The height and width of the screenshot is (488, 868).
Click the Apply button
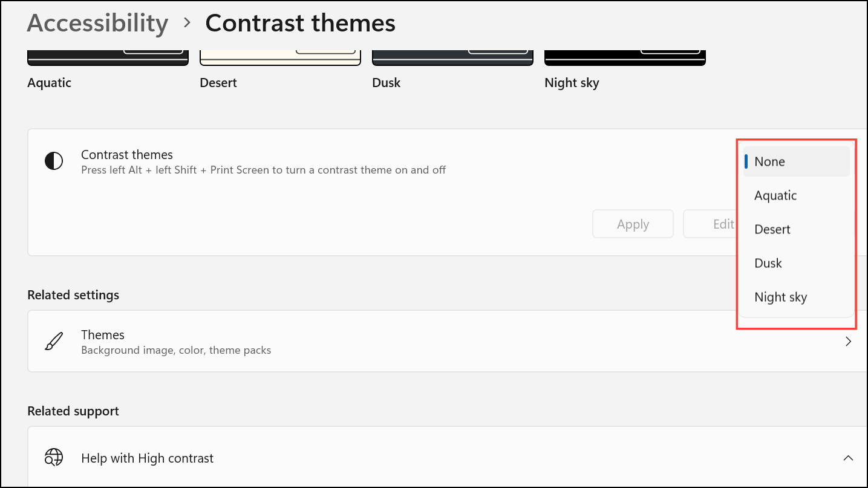tap(633, 224)
